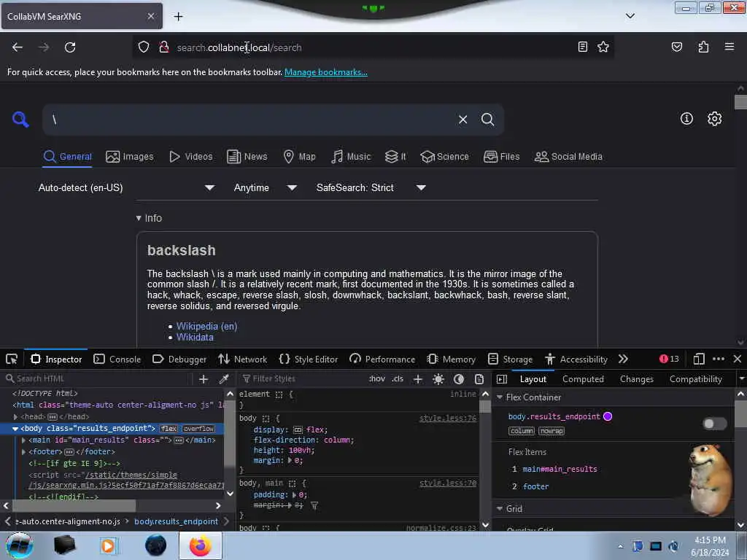This screenshot has width=747, height=560.
Task: Open the Style Editor tab
Action: point(309,359)
